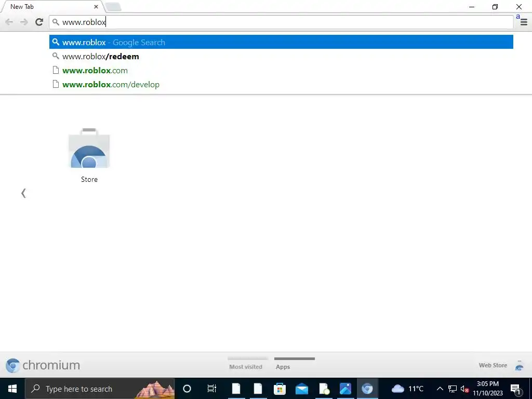The image size is (532, 399).
Task: Choose the www.roblox/redeem suggestion
Action: point(281,56)
